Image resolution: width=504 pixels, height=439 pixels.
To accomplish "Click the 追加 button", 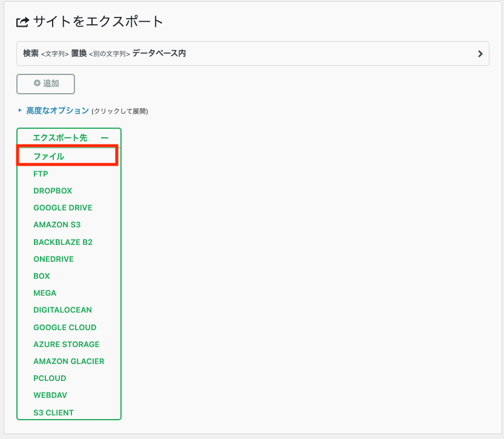I will click(x=46, y=84).
